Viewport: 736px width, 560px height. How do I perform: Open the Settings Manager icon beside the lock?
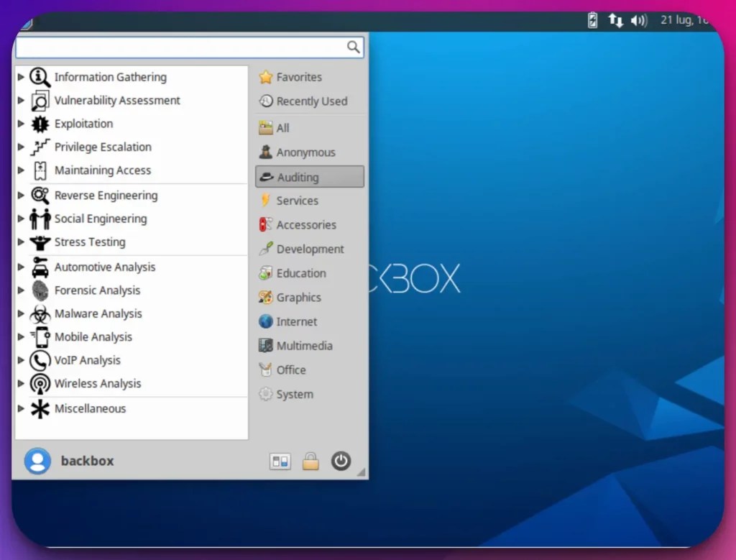point(280,461)
